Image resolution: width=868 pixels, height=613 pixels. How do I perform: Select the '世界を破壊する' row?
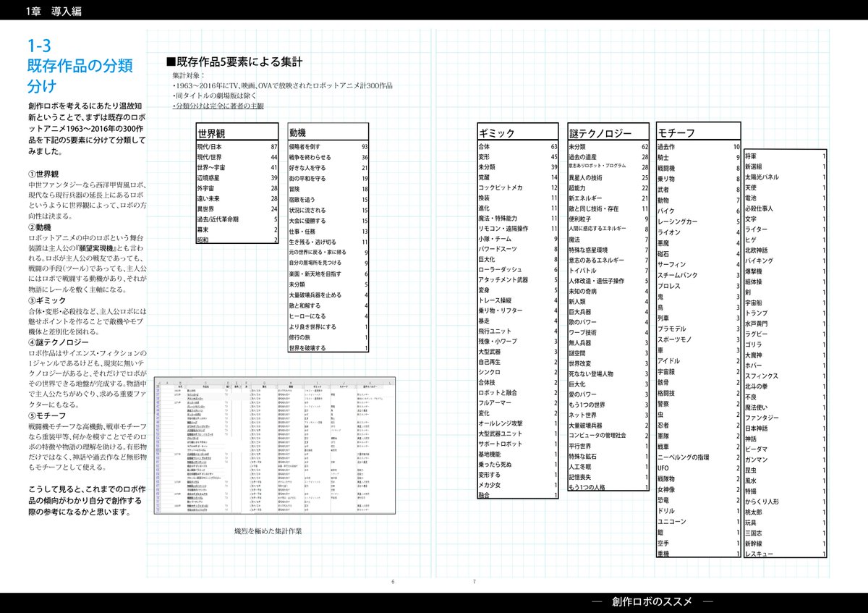[x=328, y=348]
